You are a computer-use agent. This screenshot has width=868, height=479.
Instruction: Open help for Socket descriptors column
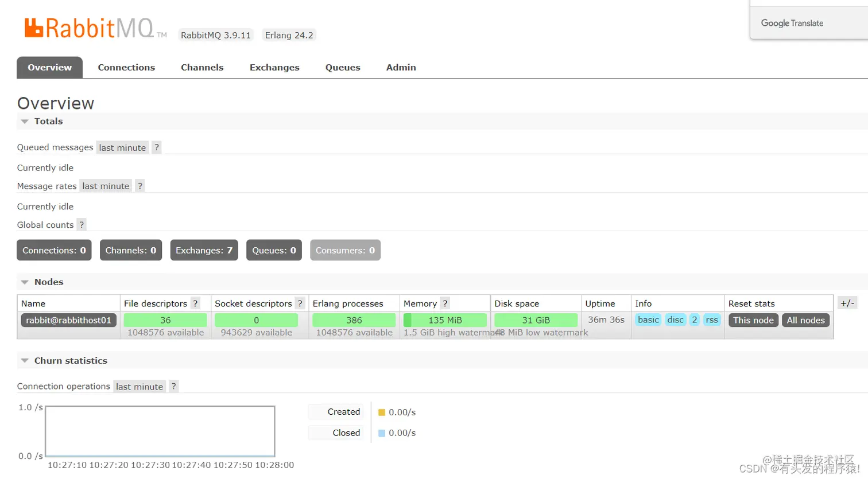click(x=300, y=303)
